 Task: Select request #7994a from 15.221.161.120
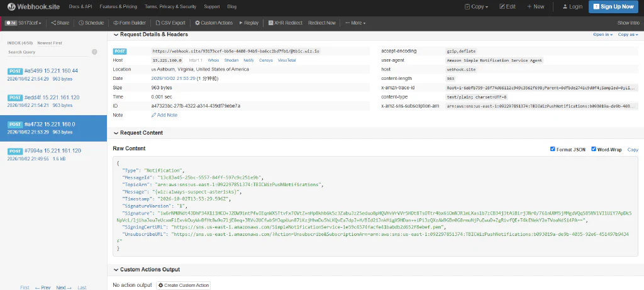[53, 155]
